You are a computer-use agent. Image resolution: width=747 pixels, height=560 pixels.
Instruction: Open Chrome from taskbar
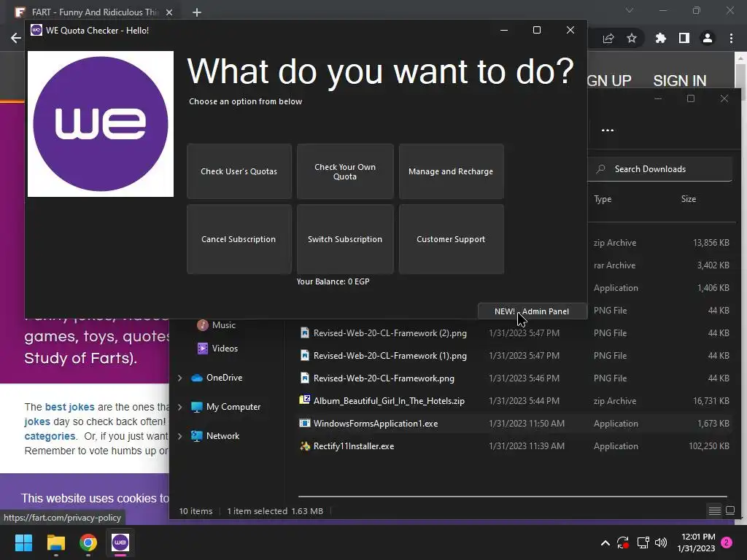coord(88,542)
